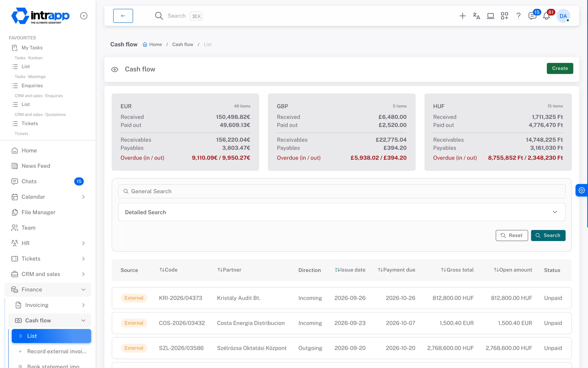This screenshot has width=588, height=368.
Task: Focus the General Search field
Action: pos(342,191)
